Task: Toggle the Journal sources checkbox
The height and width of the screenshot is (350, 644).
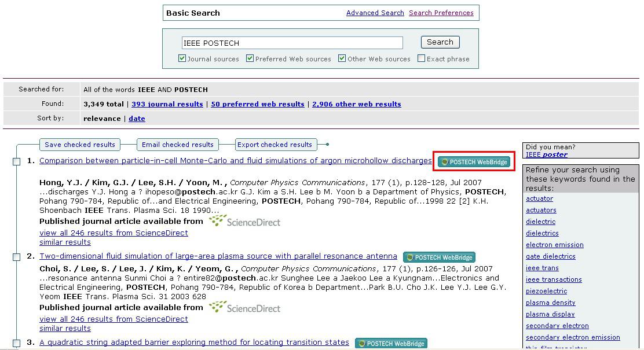Action: coord(182,58)
